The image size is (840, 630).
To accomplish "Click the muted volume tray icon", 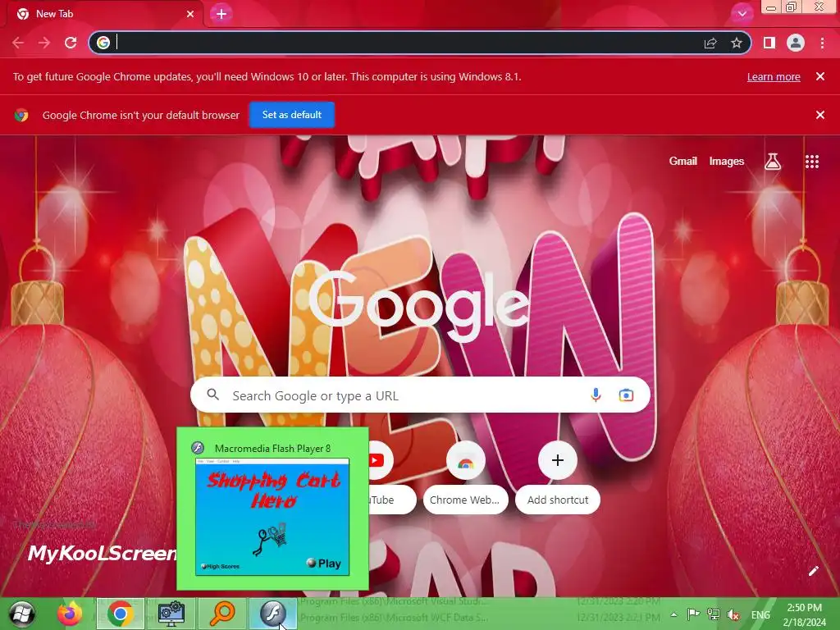I will point(733,614).
